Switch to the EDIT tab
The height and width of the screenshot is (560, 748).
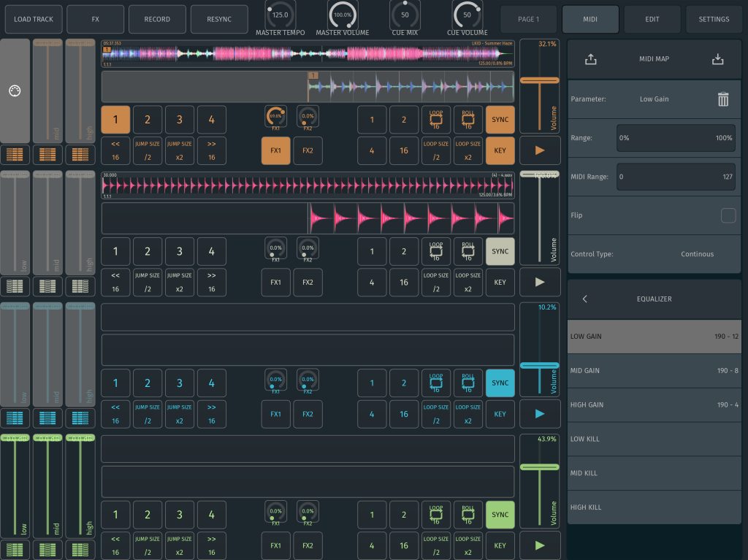(652, 19)
